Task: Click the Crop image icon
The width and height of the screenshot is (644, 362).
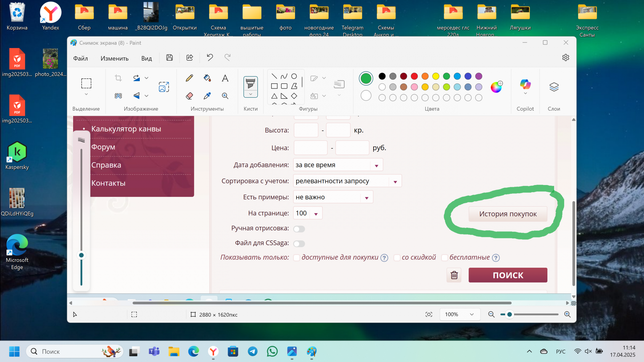Action: coord(118,78)
